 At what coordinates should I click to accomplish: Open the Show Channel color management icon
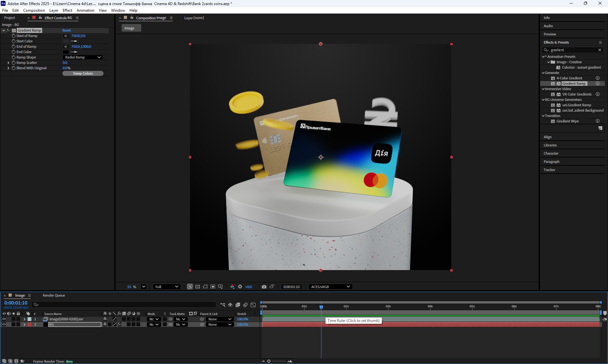pyautogui.click(x=232, y=287)
